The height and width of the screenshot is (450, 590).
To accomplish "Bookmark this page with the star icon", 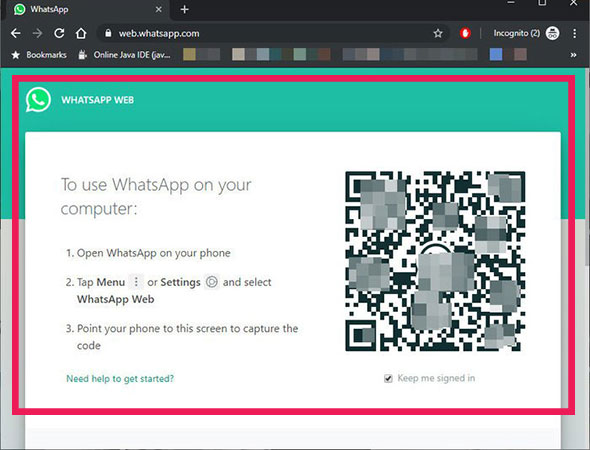I will coord(438,33).
